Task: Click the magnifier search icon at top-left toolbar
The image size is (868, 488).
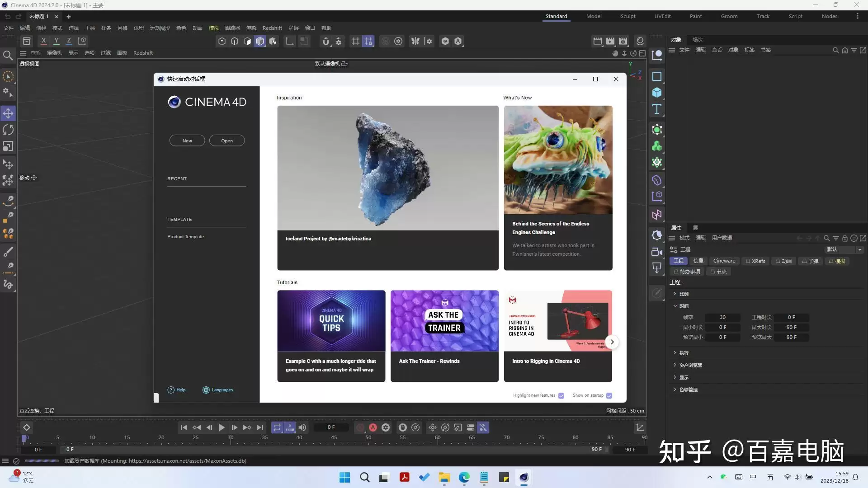Action: 8,55
